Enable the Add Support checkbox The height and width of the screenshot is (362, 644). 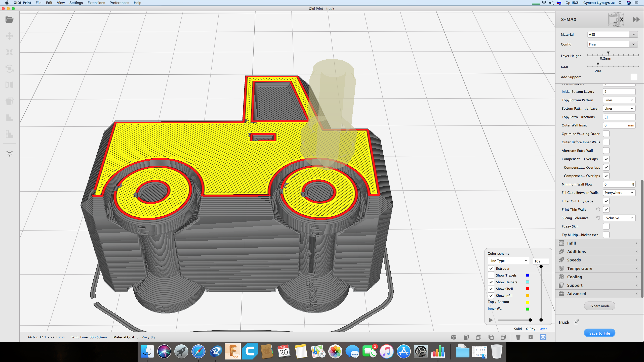tap(634, 77)
